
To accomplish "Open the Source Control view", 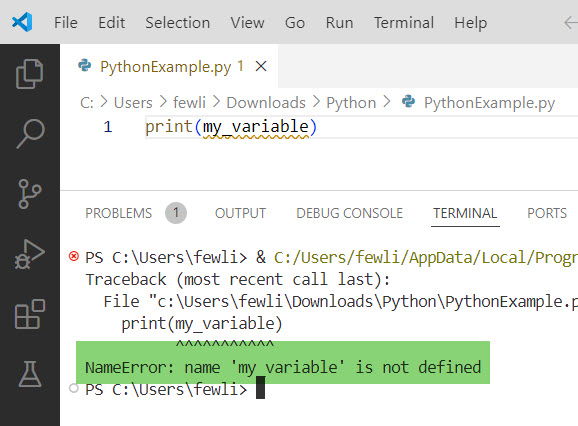I will 29,194.
